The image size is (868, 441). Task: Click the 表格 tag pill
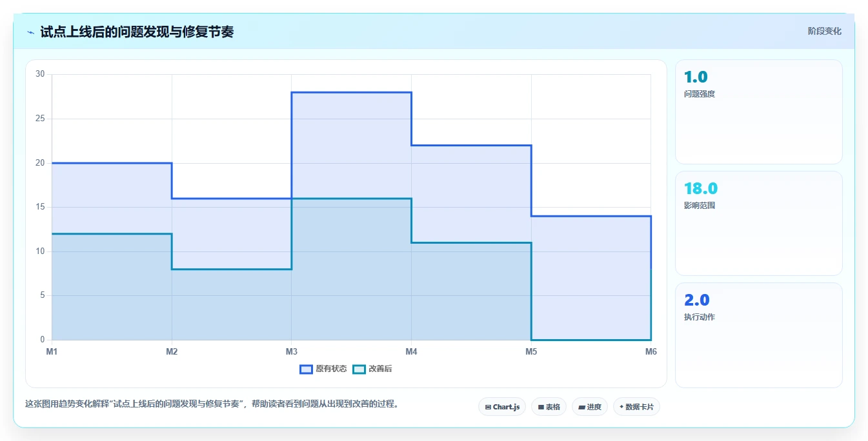[x=549, y=407]
